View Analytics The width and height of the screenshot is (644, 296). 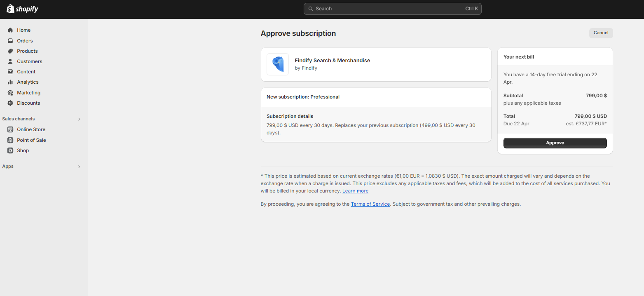(28, 82)
